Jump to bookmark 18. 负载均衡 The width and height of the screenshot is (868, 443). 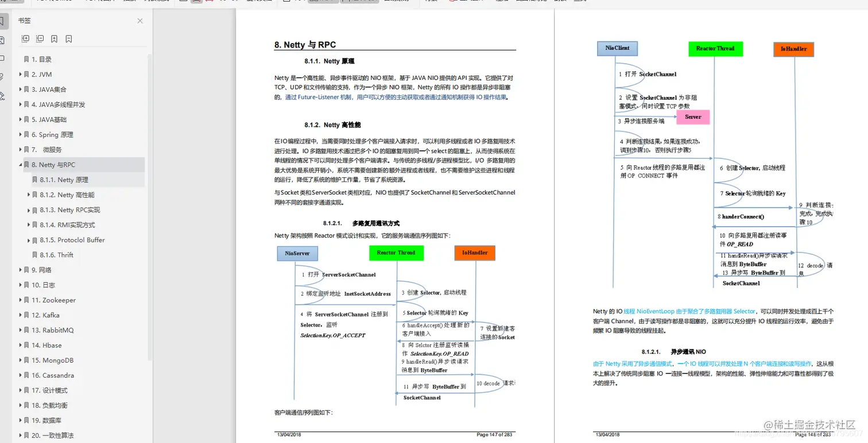click(49, 405)
